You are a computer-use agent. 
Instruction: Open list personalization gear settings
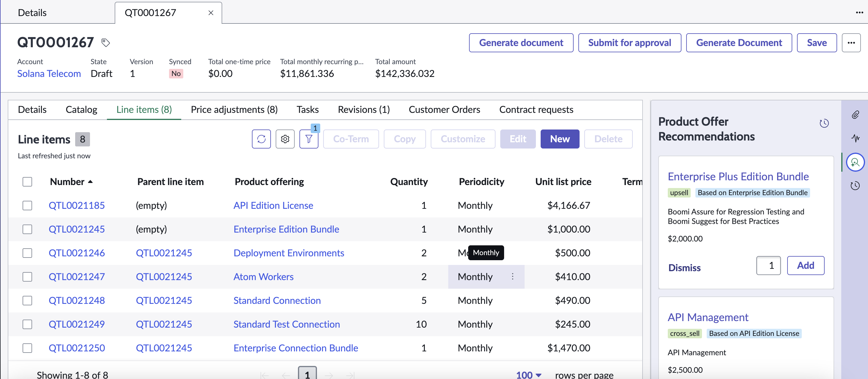coord(285,139)
